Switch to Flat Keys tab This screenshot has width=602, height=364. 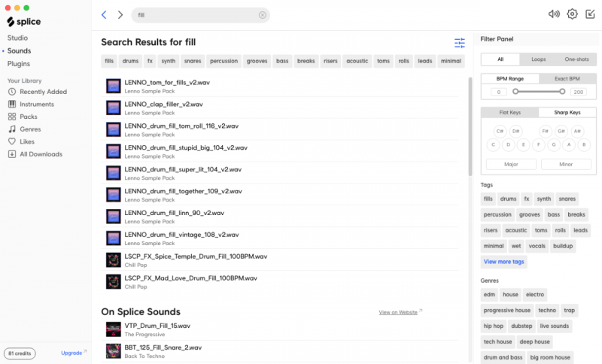tap(510, 112)
